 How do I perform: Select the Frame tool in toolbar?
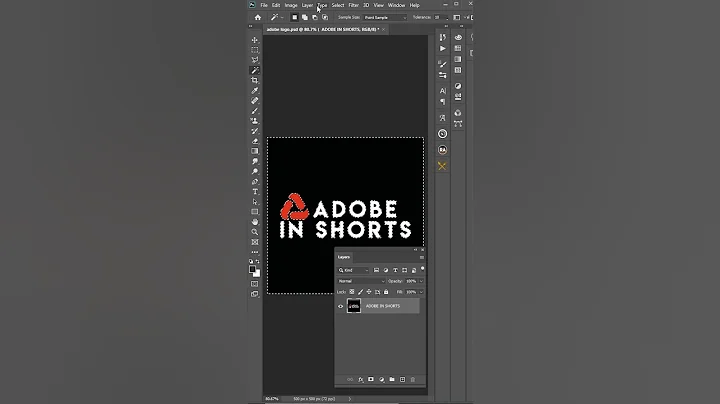point(255,242)
